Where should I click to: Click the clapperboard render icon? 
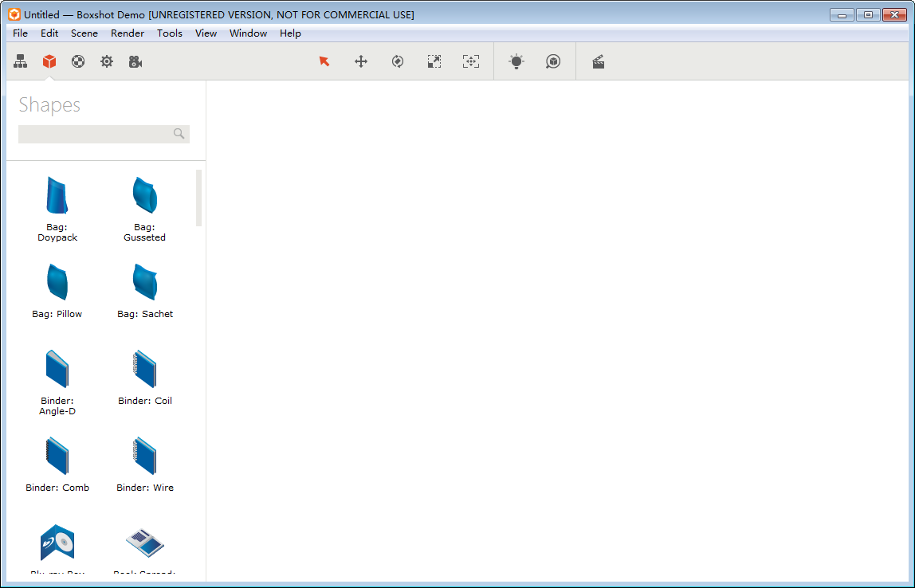pos(598,62)
